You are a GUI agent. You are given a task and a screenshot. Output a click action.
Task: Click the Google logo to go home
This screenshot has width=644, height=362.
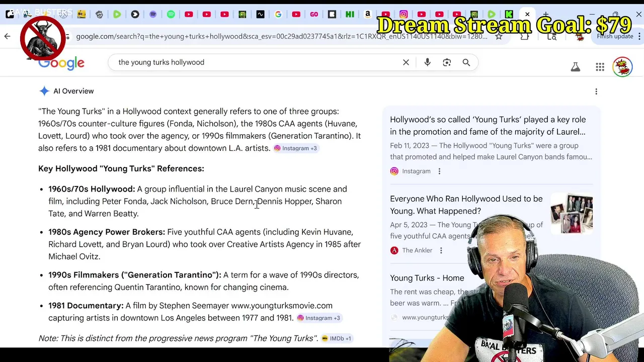click(61, 63)
